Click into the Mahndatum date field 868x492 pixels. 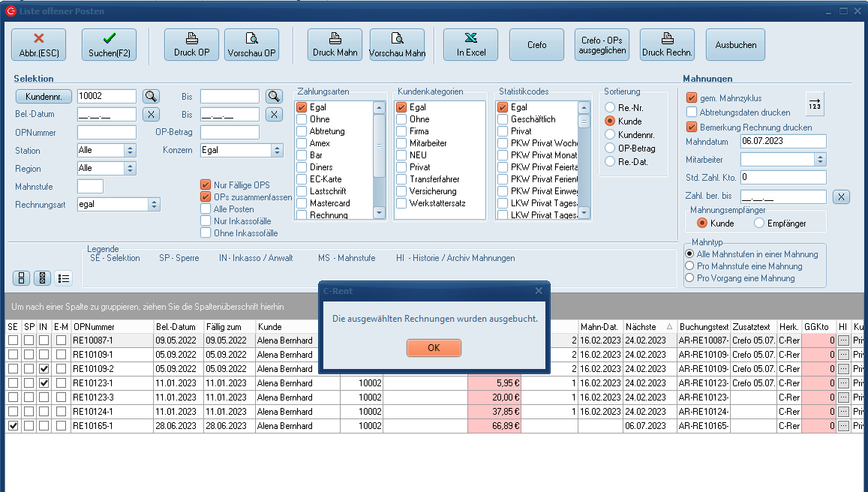[782, 141]
